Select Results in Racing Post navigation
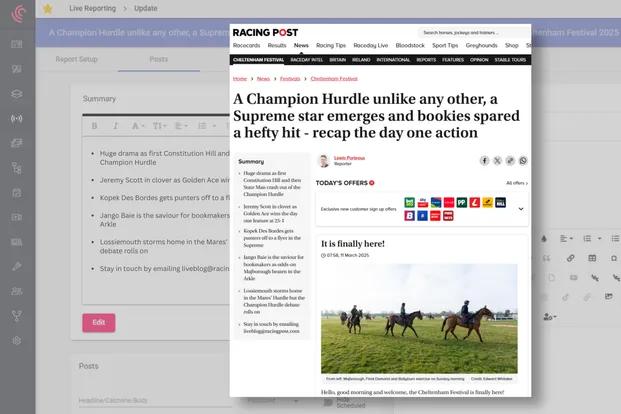Screen dimensions: 621x414 (x=277, y=45)
